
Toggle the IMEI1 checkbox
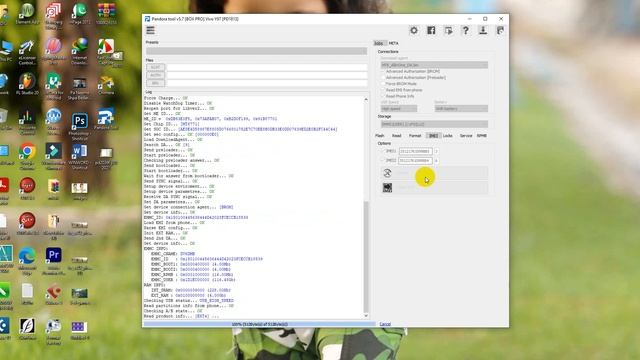(x=383, y=151)
